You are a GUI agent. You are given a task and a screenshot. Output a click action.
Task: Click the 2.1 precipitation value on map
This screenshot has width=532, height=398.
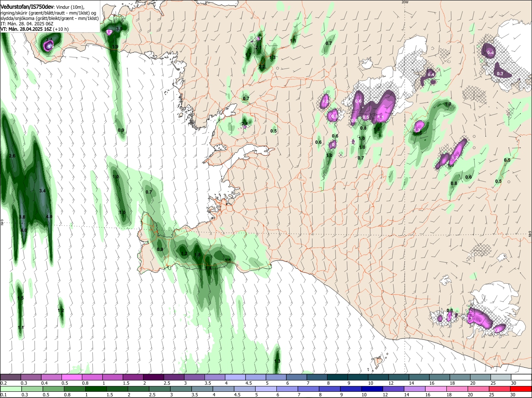tap(258, 47)
